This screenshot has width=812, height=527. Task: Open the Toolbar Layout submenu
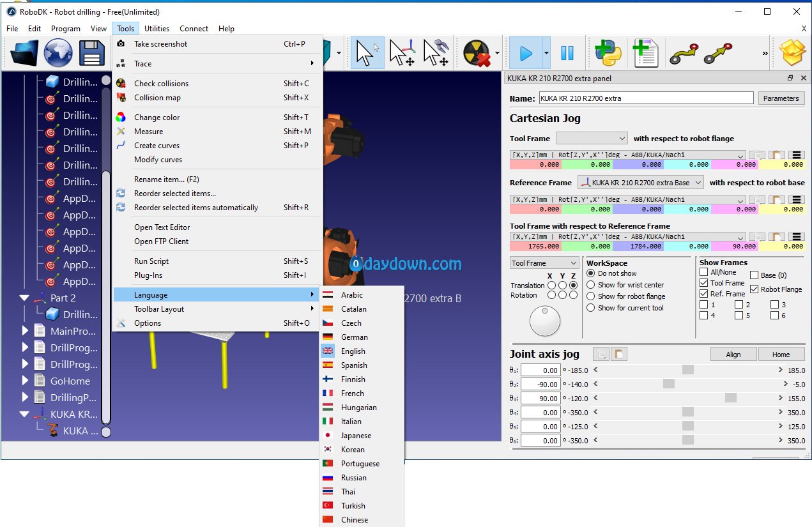pyautogui.click(x=217, y=309)
